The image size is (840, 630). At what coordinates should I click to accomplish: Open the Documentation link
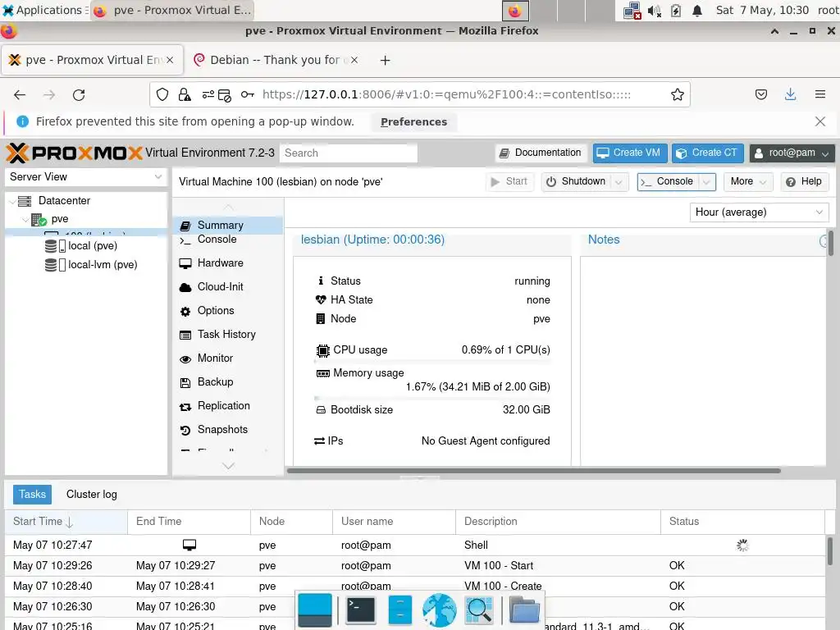pyautogui.click(x=541, y=153)
